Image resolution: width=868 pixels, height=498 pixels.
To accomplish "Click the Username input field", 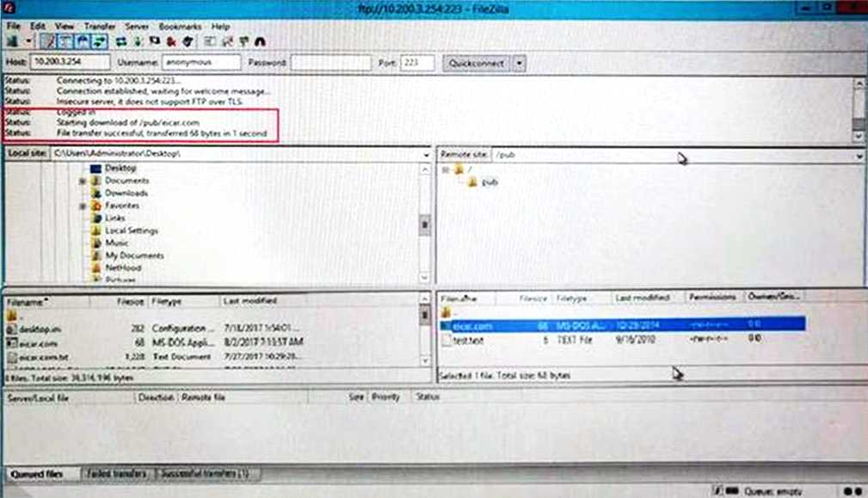I will tap(201, 62).
